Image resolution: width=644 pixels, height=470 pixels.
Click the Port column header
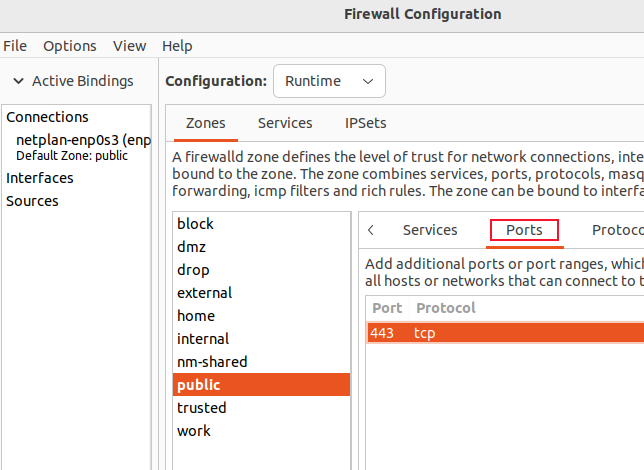click(387, 308)
